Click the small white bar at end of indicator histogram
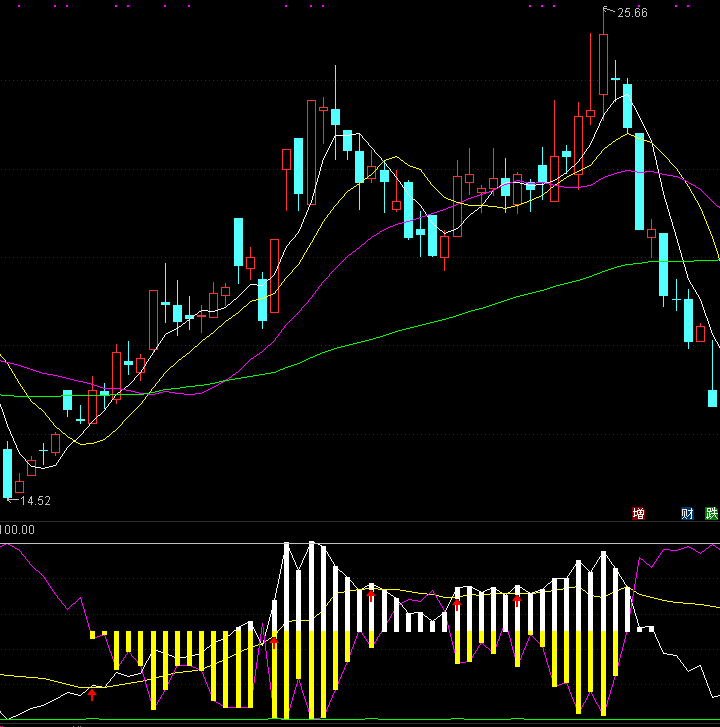Screen dimensions: 720x727 point(651,629)
